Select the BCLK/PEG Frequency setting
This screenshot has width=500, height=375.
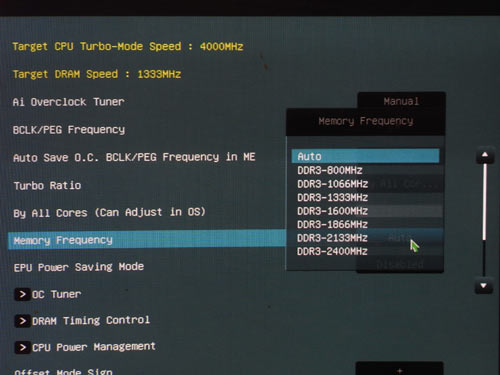[69, 129]
